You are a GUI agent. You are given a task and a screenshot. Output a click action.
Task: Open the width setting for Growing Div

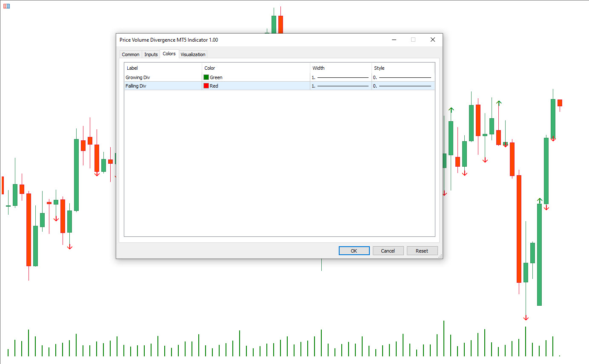coord(340,77)
